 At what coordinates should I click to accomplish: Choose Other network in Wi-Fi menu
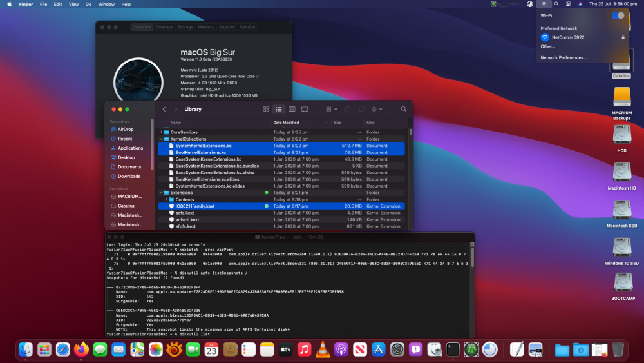coord(547,46)
